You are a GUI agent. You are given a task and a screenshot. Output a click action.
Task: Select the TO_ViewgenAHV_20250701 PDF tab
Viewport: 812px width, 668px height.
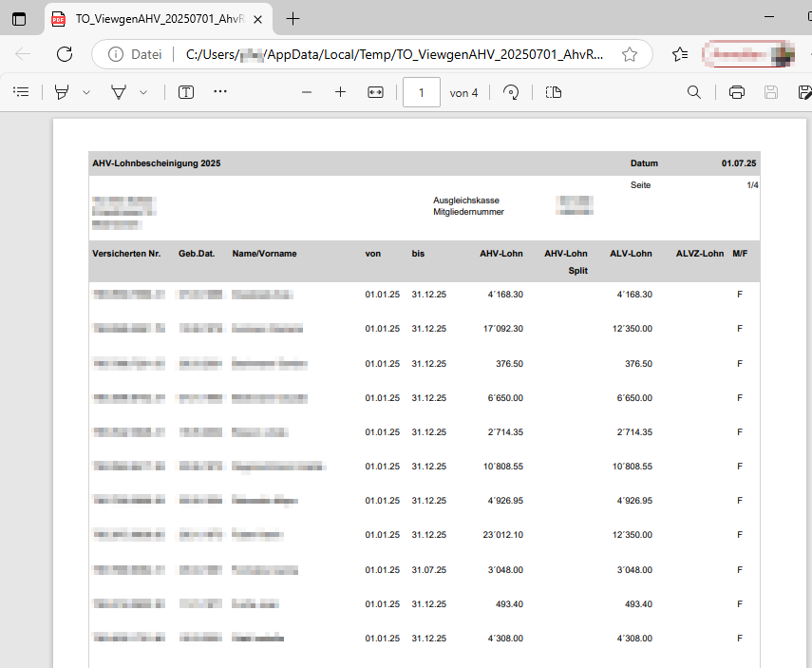point(159,19)
